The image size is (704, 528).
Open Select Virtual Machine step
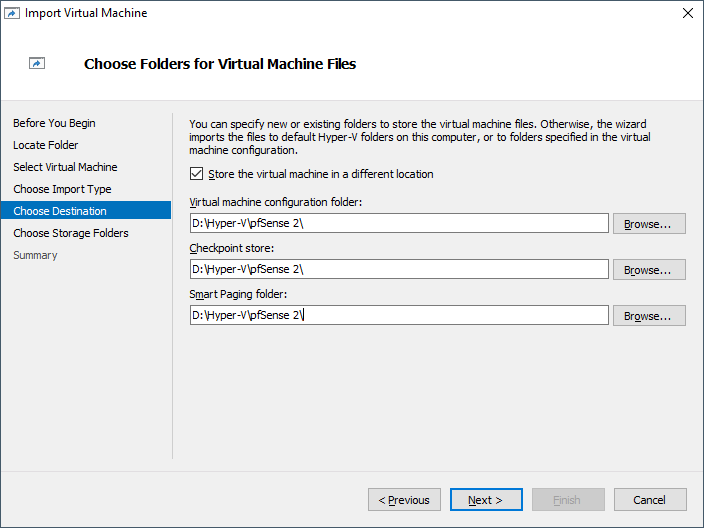tap(65, 167)
